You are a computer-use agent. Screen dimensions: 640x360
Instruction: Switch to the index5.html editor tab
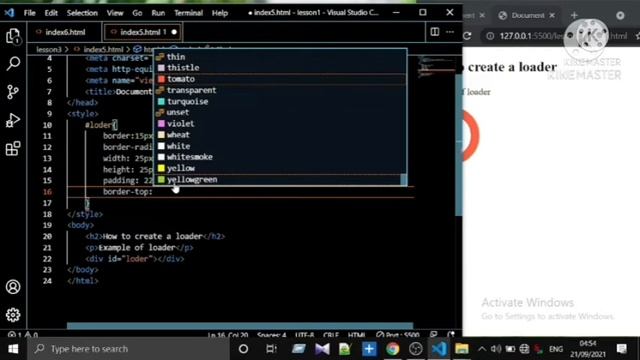tap(143, 32)
